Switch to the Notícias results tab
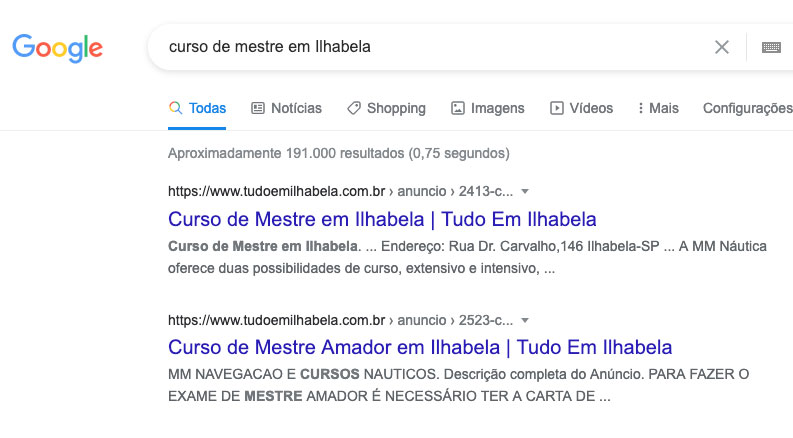The height and width of the screenshot is (438, 793). coord(286,108)
